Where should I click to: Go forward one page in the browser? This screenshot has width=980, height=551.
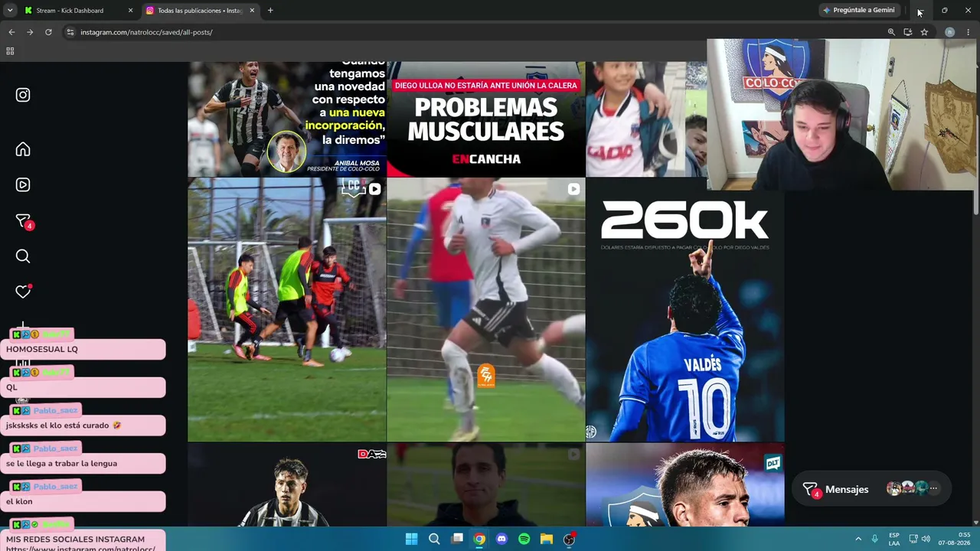pos(30,32)
